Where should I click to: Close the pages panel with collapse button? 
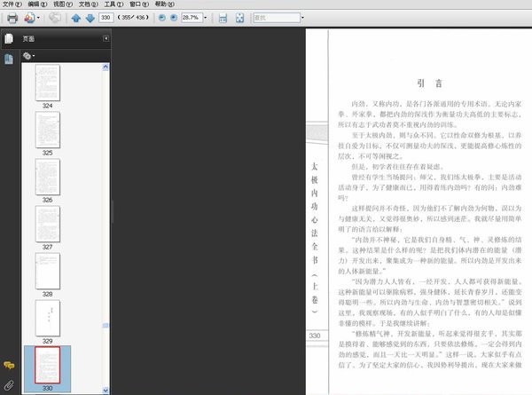click(x=106, y=39)
